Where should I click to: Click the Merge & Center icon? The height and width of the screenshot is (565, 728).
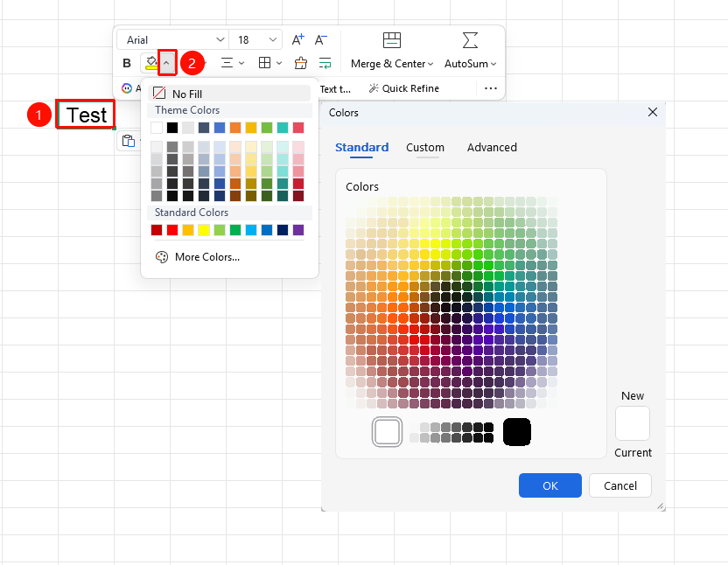click(392, 40)
